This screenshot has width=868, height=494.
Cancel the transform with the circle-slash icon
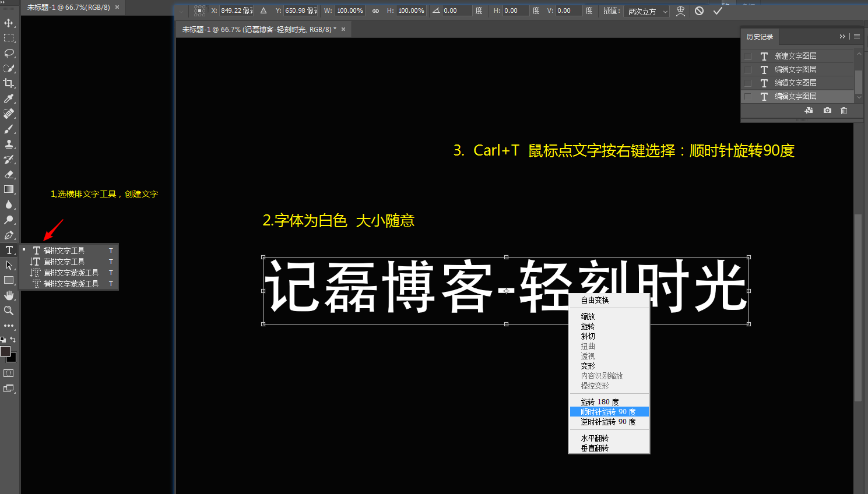point(699,10)
